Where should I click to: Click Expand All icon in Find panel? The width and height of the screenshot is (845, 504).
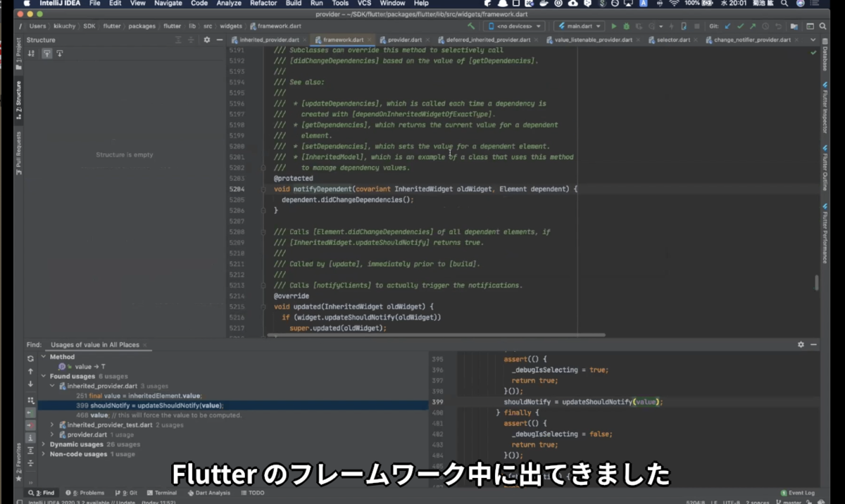pos(30,451)
